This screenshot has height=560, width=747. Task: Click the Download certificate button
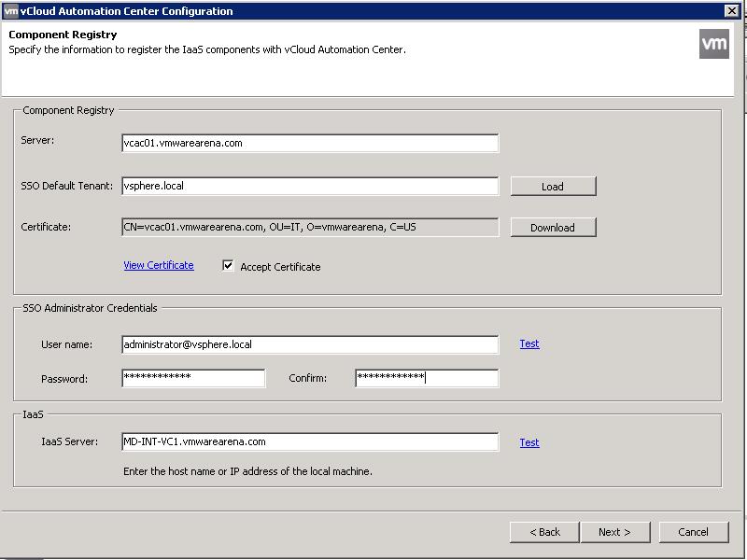point(553,227)
